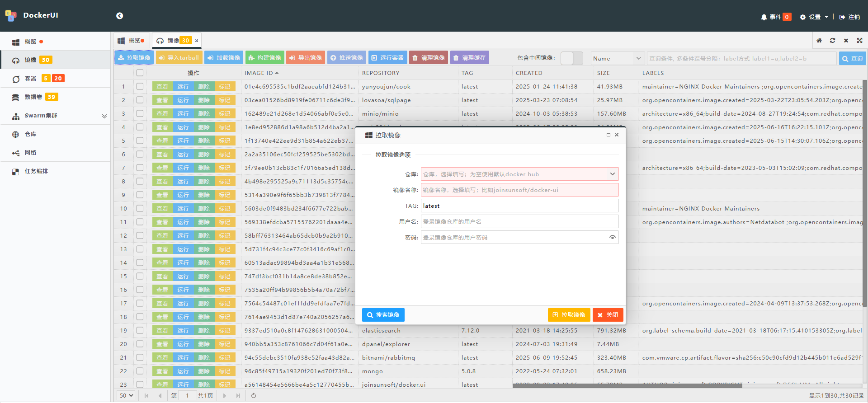Collapse the sidebar with the arrow icon

[x=119, y=16]
